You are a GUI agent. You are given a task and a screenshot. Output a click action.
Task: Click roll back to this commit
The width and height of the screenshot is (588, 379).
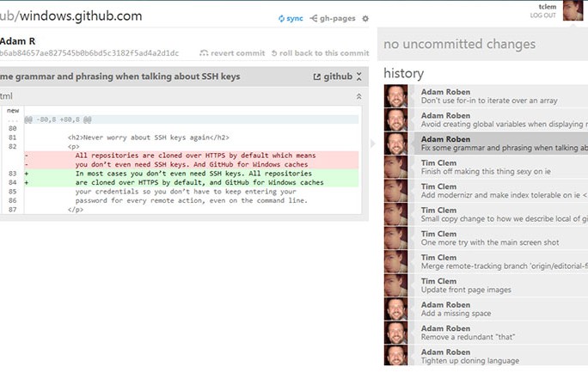321,53
